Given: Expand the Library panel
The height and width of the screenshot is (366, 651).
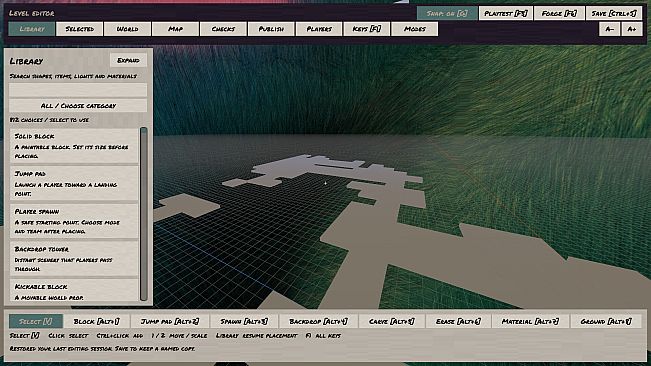Looking at the screenshot, I should 128,61.
